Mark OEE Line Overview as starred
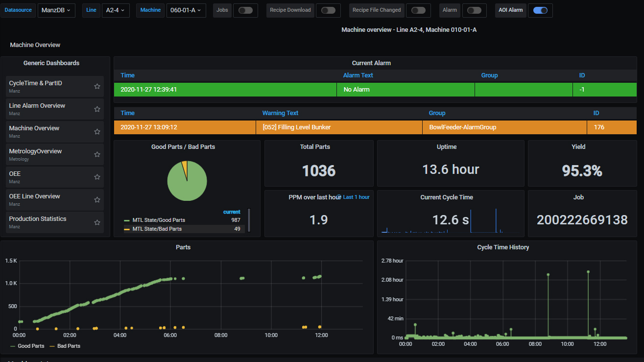Screen dimensions: 644x362 click(97, 199)
